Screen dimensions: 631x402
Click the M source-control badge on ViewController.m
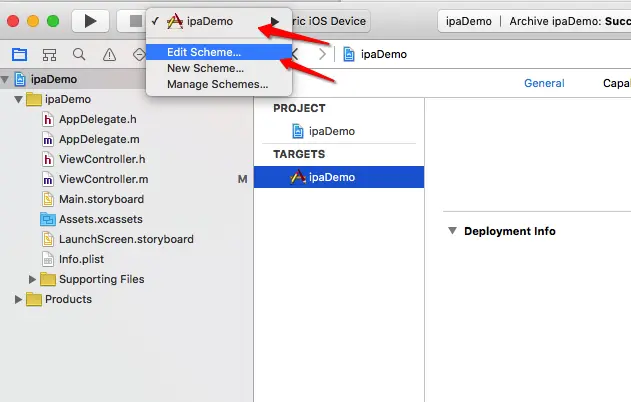click(x=242, y=179)
